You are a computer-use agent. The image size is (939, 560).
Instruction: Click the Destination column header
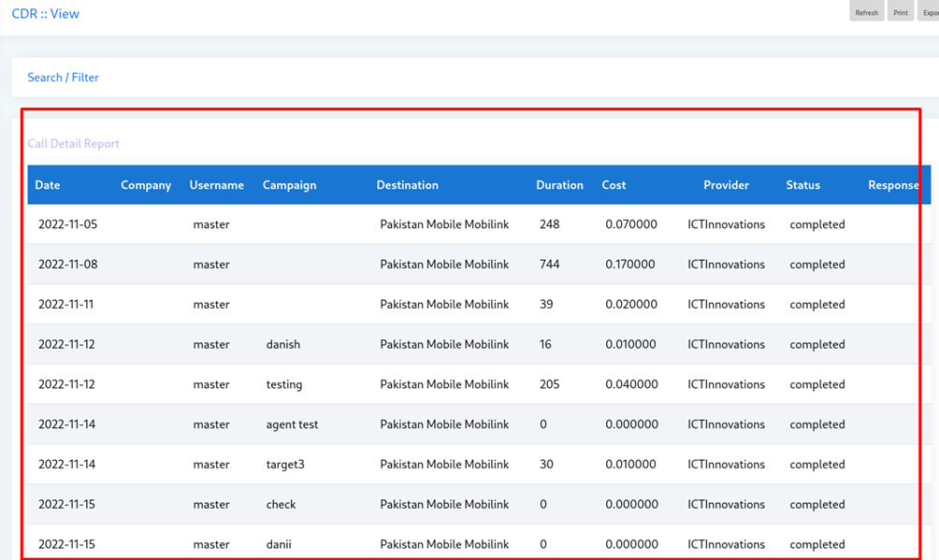[407, 185]
